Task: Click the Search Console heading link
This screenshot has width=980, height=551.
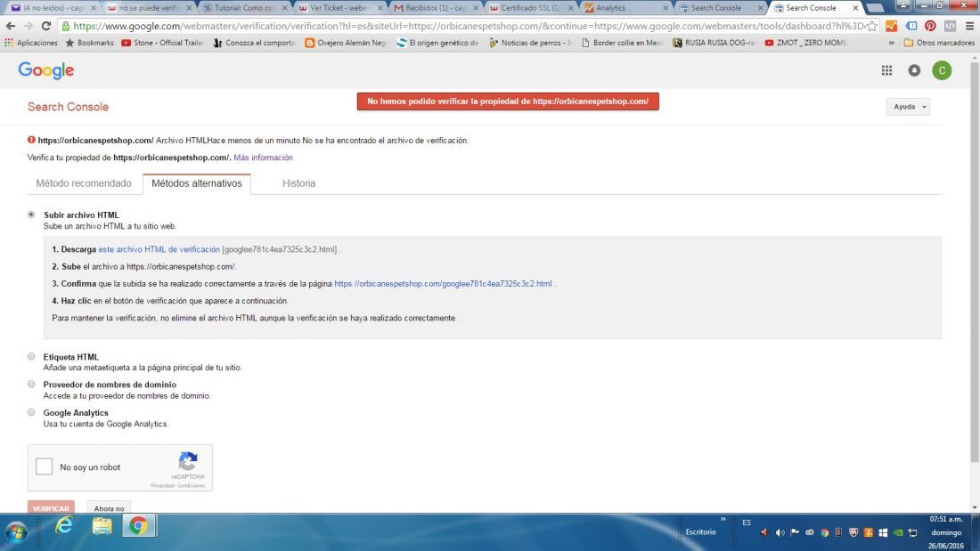Action: [68, 107]
